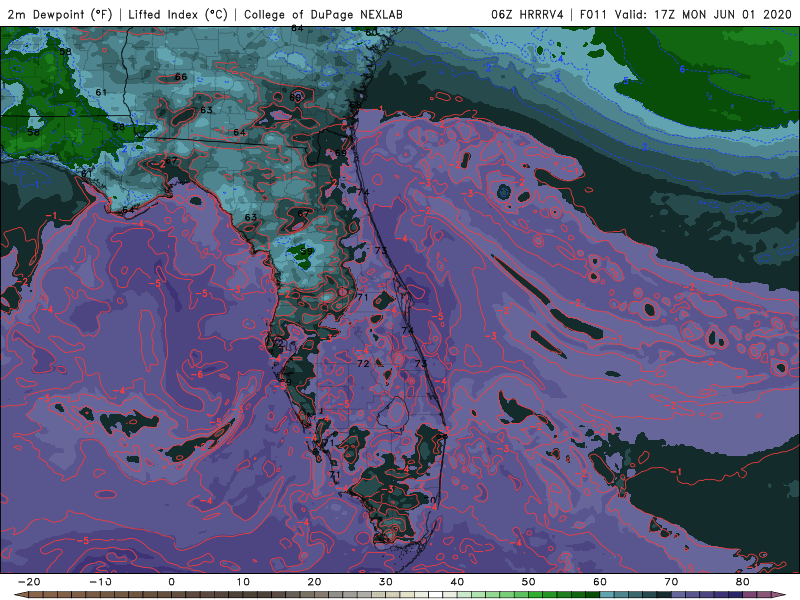This screenshot has width=800, height=600.
Task: Click the "72" dewpoint value on the map
Action: tap(363, 364)
